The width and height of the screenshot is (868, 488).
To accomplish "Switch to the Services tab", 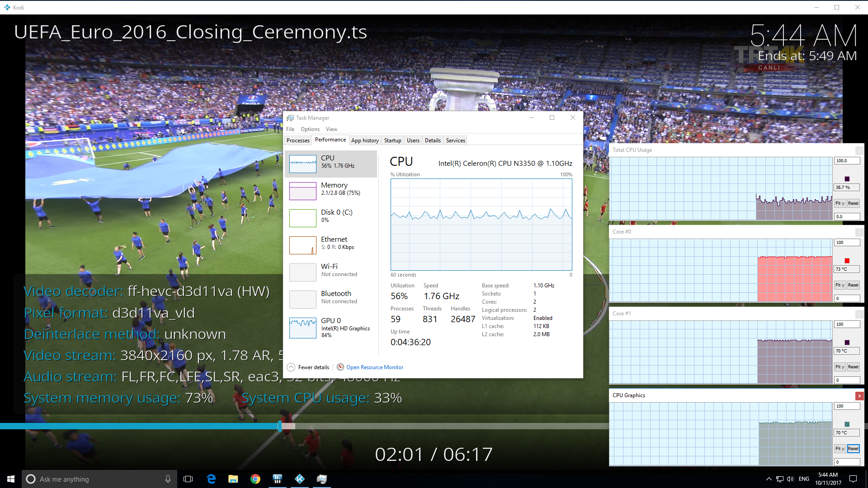I will tap(455, 141).
